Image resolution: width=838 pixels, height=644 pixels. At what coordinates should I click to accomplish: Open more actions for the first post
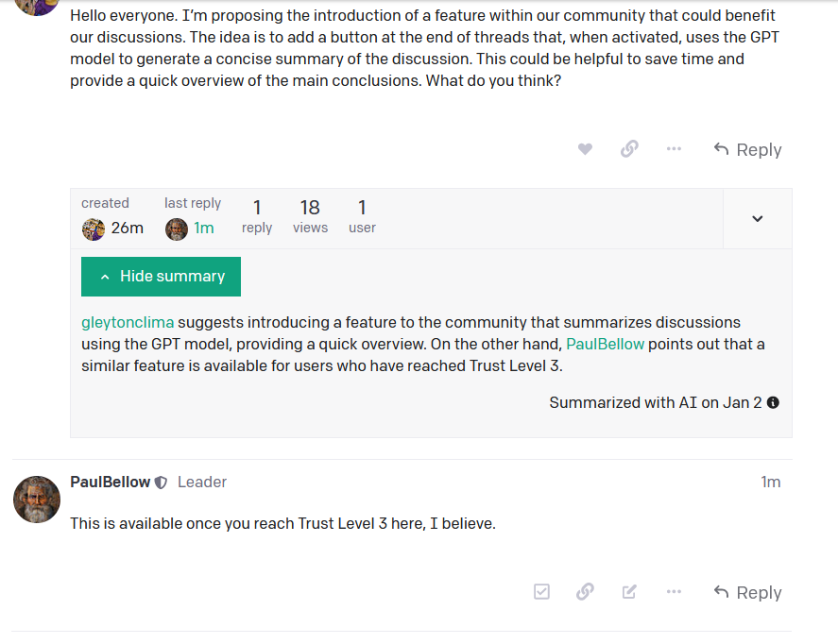674,148
